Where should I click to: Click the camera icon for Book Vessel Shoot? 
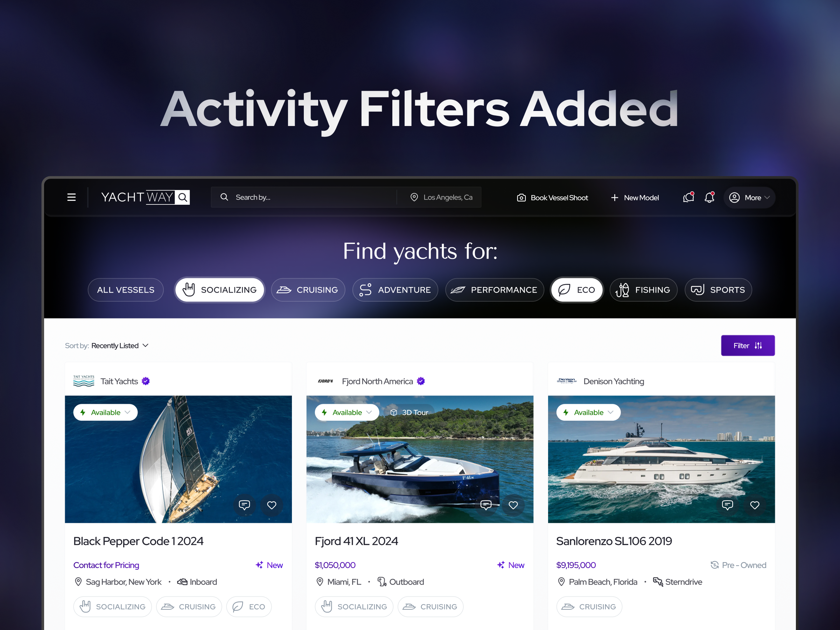click(x=521, y=198)
